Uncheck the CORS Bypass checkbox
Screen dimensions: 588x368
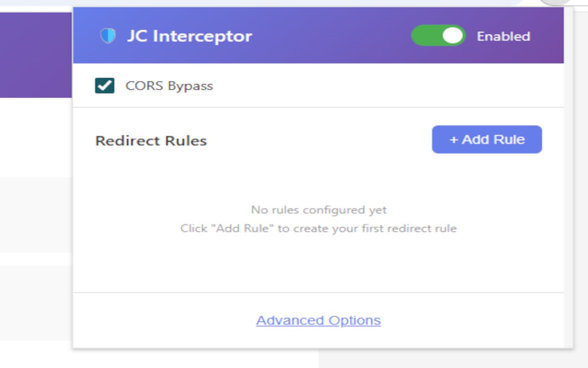(105, 86)
